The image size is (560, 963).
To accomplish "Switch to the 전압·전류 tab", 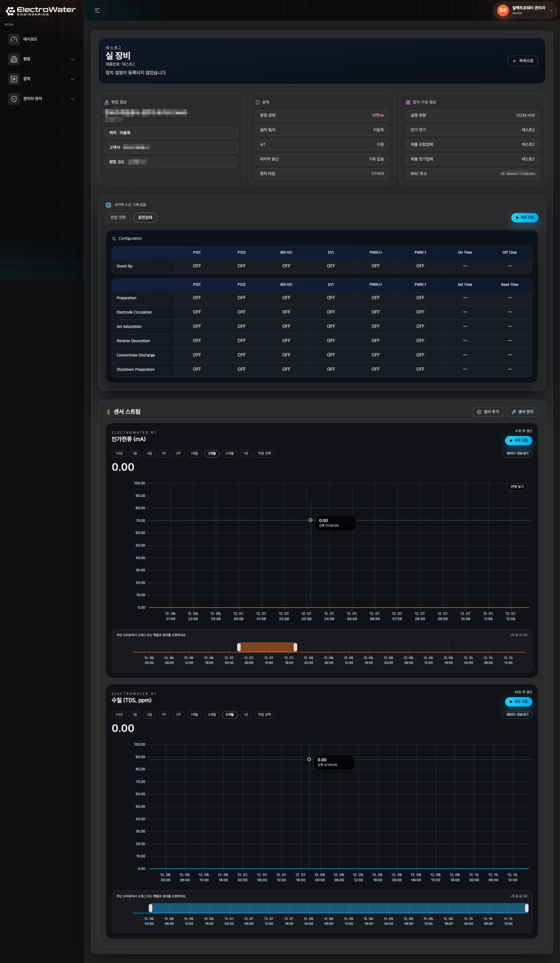I will 118,217.
